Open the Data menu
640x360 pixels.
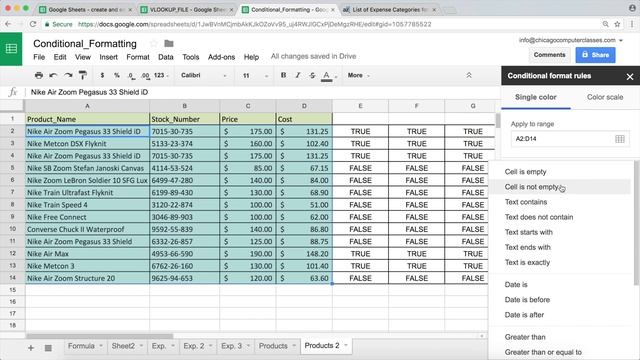166,57
